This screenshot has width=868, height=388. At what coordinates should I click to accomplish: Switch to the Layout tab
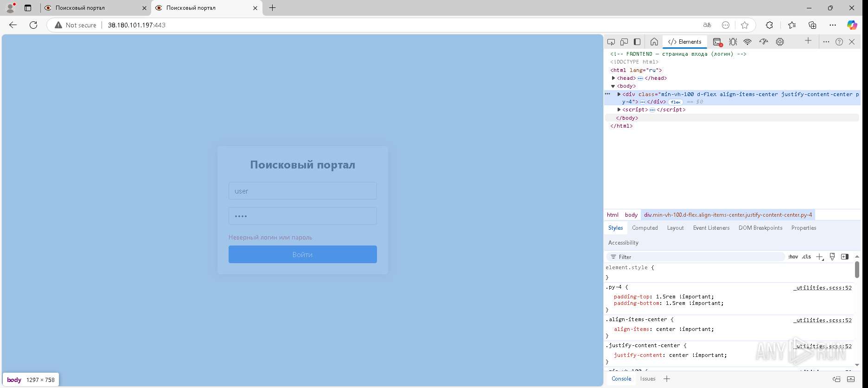coord(675,228)
